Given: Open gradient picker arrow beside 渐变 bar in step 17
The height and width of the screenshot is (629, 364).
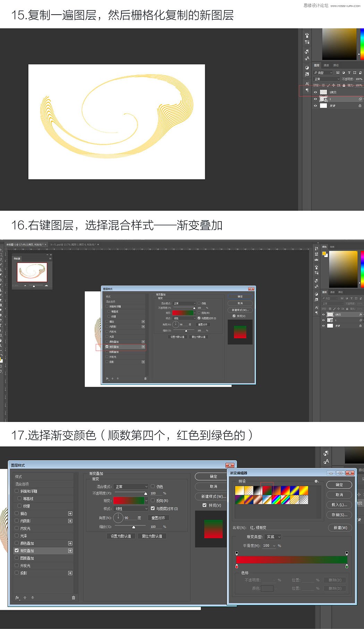Looking at the screenshot, I should (x=146, y=500).
